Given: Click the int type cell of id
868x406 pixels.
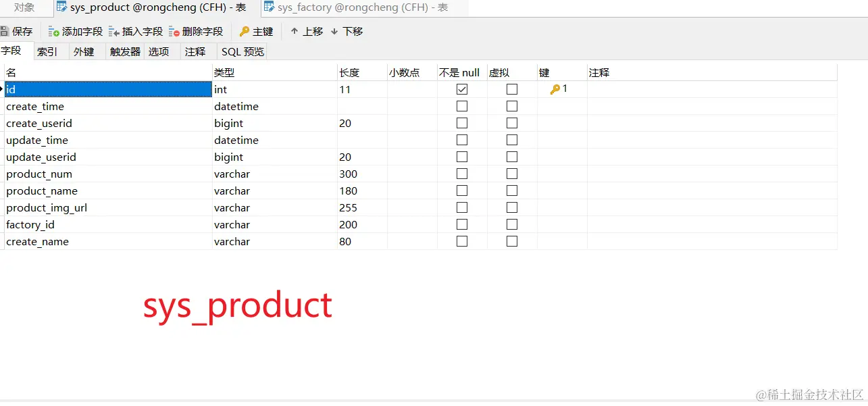Looking at the screenshot, I should 275,89.
